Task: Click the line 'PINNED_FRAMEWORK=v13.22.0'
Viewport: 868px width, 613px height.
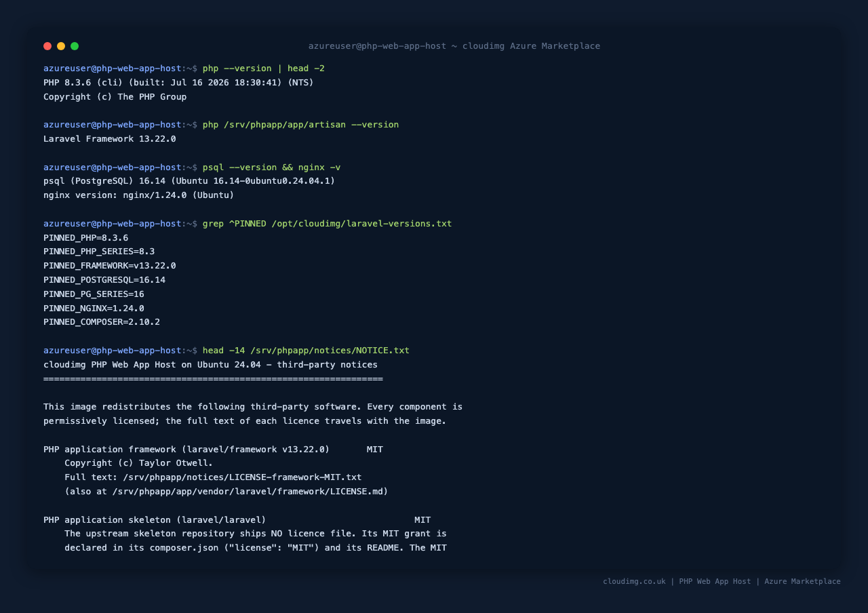Action: (109, 266)
